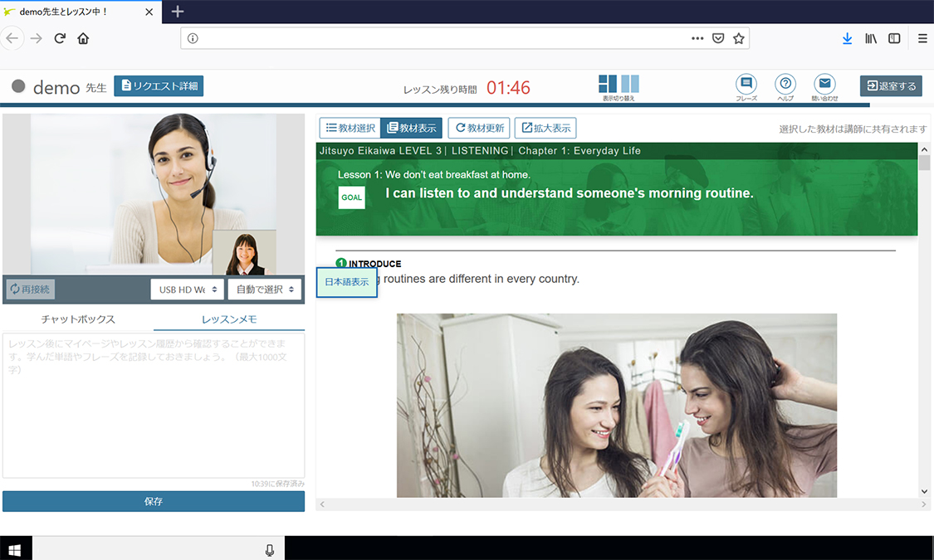The image size is (934, 560).
Task: Switch to チャットボックス tab
Action: point(78,319)
